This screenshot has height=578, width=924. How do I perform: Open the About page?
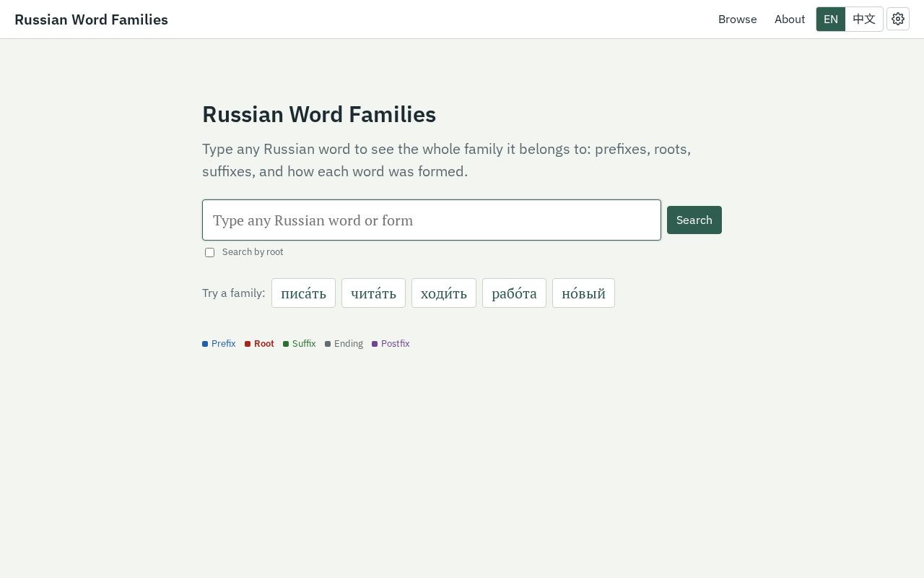pos(790,20)
